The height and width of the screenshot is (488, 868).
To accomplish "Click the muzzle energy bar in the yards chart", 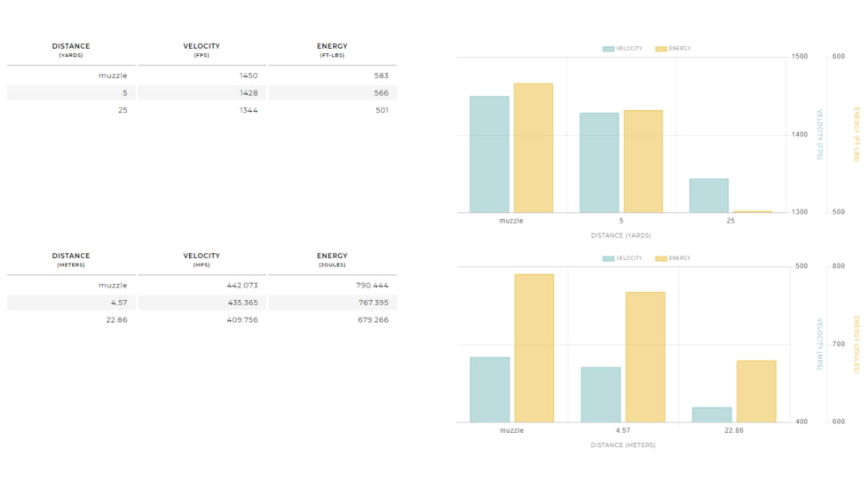I will point(533,148).
